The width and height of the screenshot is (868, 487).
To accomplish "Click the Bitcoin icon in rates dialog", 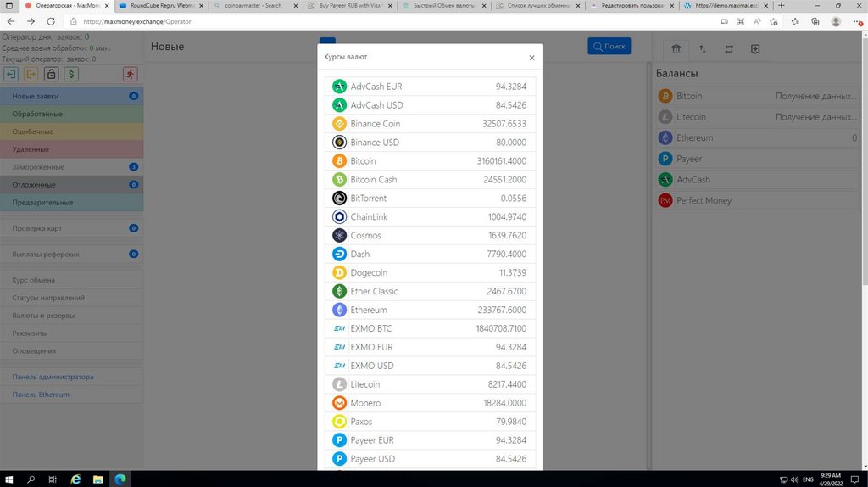I will [x=339, y=160].
